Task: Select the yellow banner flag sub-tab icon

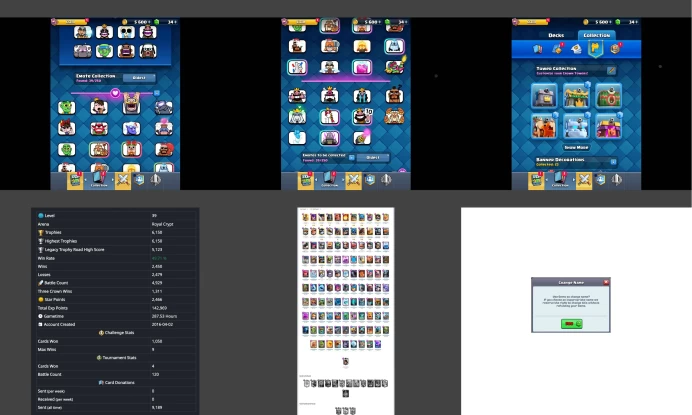Action: click(595, 49)
